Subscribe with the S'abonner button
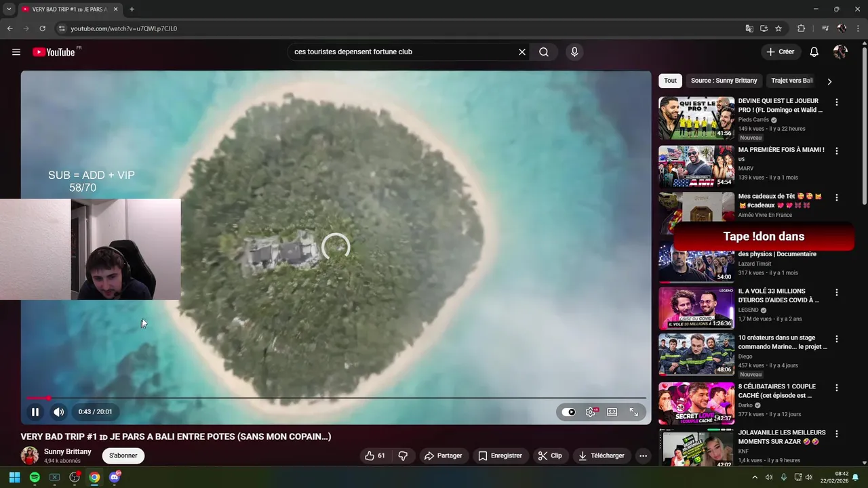Image resolution: width=868 pixels, height=488 pixels. point(123,455)
